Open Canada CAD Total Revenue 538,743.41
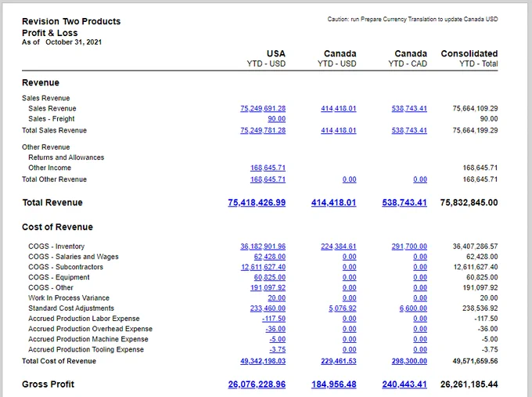Image resolution: width=532 pixels, height=397 pixels. 404,202
